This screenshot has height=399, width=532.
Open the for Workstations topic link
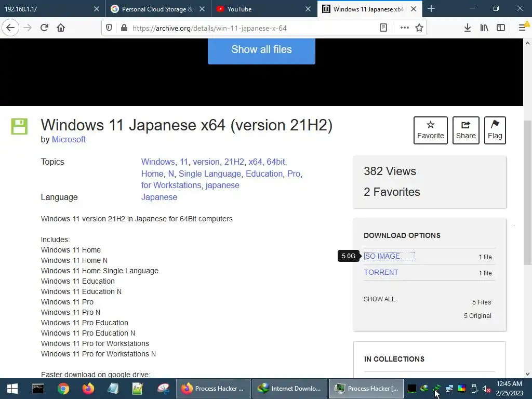point(171,185)
